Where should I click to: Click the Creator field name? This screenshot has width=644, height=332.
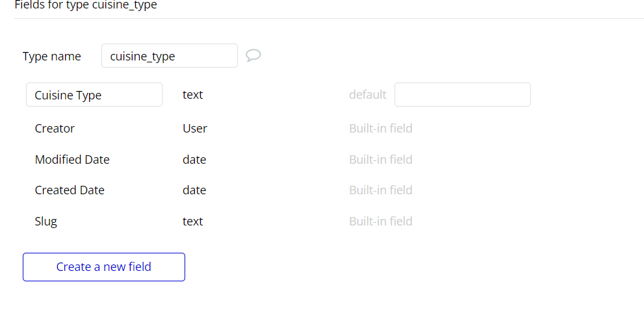(x=55, y=129)
